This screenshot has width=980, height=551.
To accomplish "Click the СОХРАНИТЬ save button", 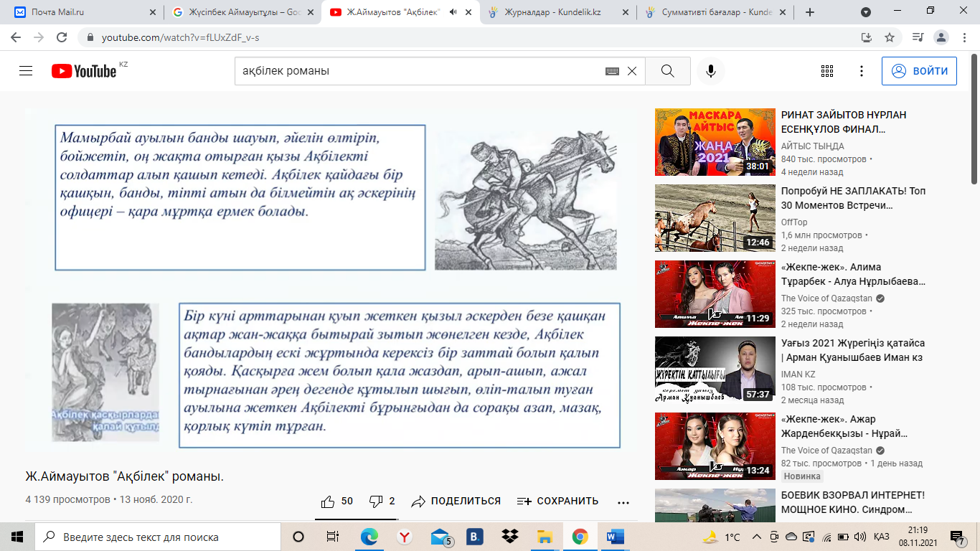I will click(558, 501).
